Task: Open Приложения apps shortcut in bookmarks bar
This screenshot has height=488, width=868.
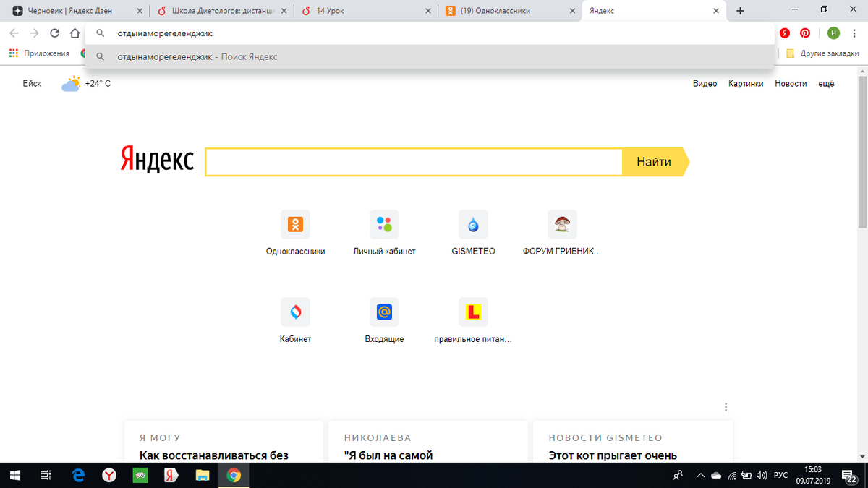Action: click(x=39, y=53)
